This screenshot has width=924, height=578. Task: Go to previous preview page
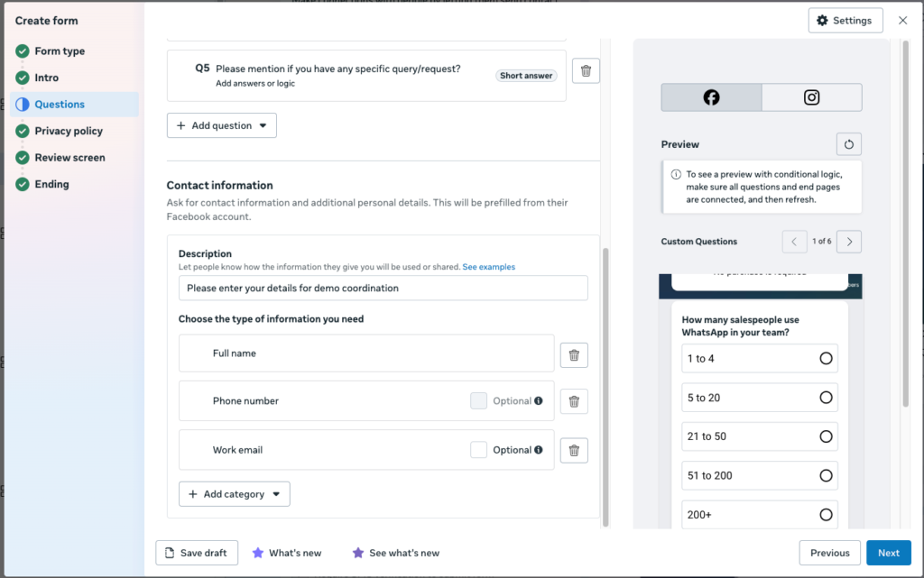coord(794,242)
